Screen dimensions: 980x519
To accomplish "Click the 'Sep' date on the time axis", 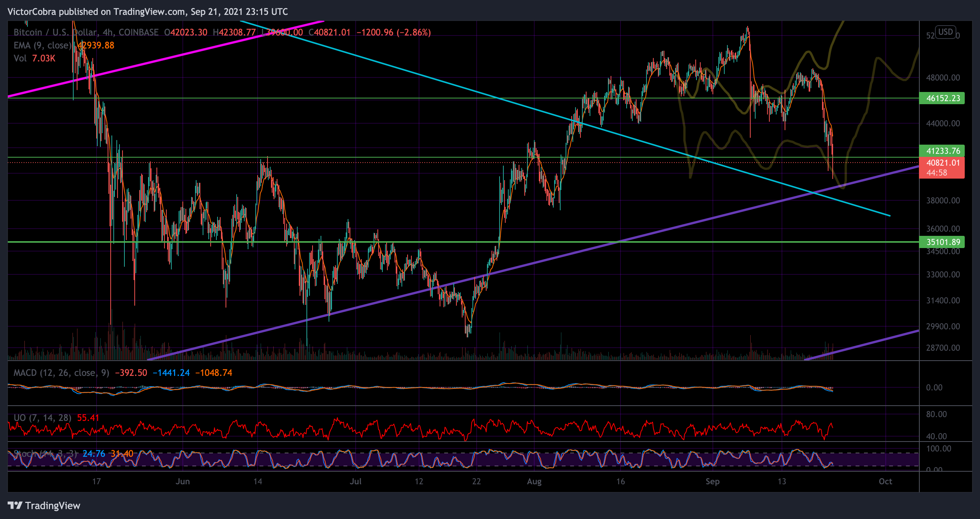I will tap(712, 482).
